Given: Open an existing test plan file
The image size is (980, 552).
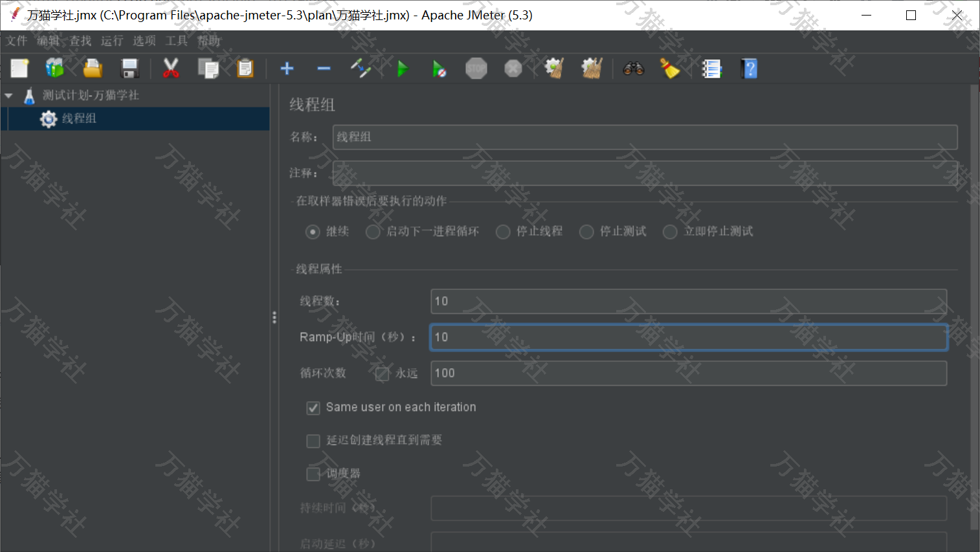Looking at the screenshot, I should click(93, 68).
